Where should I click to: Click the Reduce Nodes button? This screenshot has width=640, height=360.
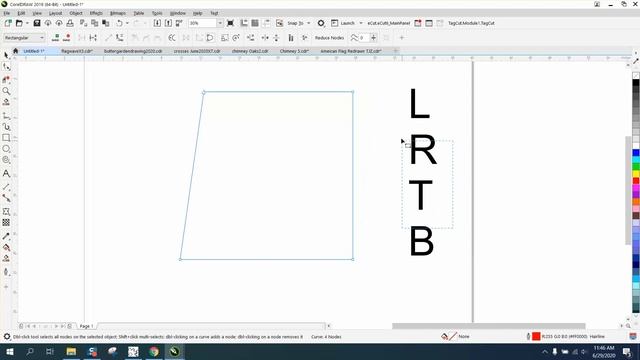coord(329,38)
